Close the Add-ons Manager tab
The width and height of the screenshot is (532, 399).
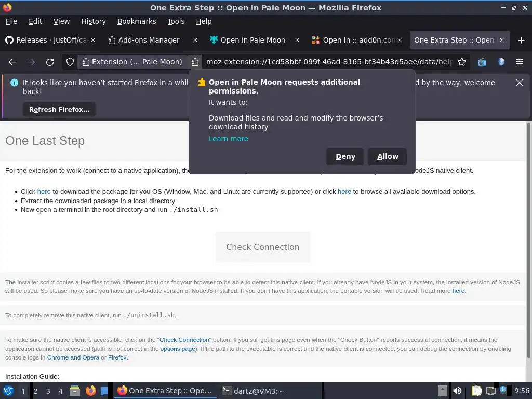pyautogui.click(x=195, y=40)
